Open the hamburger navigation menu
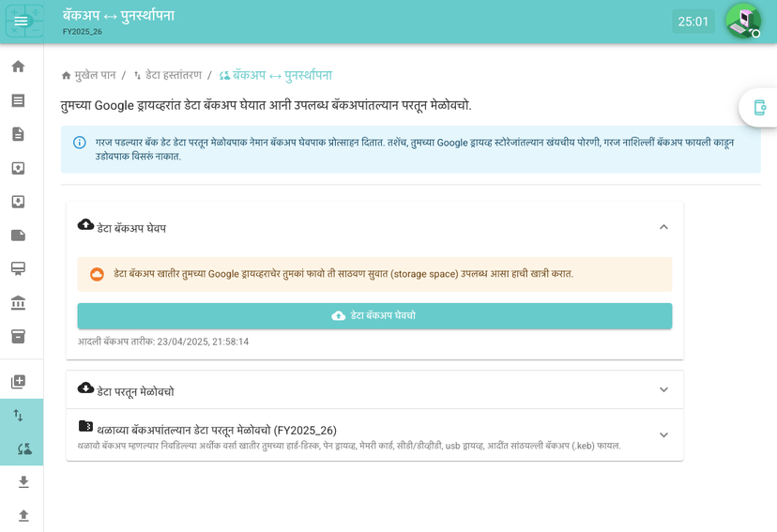Screen dimensions: 777x532 [22, 22]
